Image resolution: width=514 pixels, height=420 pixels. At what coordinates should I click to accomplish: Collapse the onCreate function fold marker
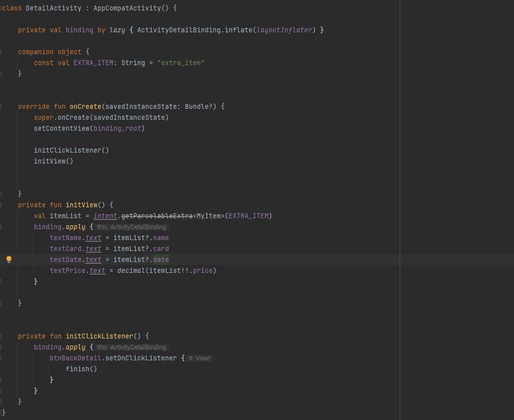point(1,106)
